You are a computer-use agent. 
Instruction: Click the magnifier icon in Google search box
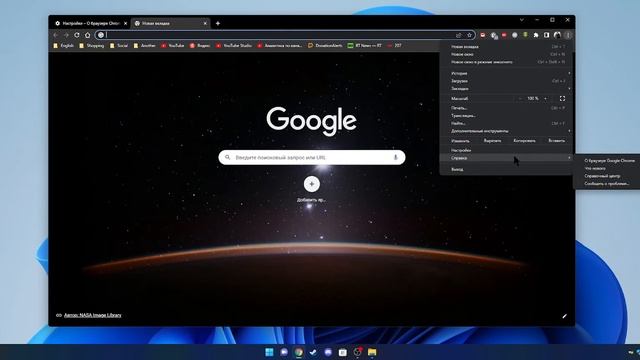228,157
